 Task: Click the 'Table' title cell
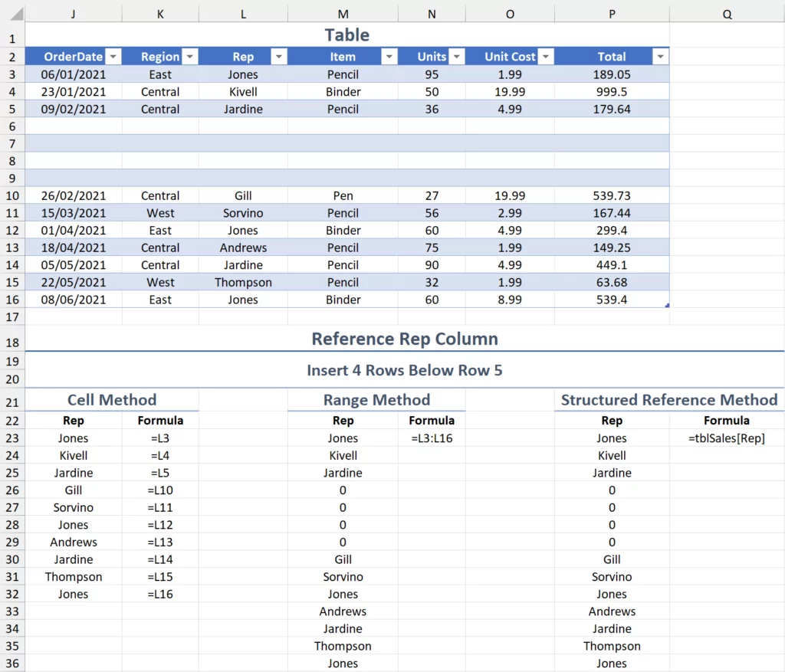(347, 35)
